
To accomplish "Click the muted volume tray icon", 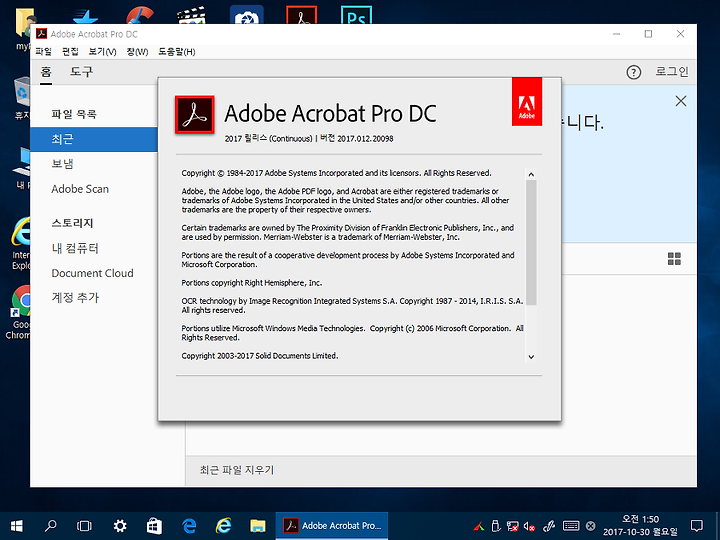I will coord(529,526).
